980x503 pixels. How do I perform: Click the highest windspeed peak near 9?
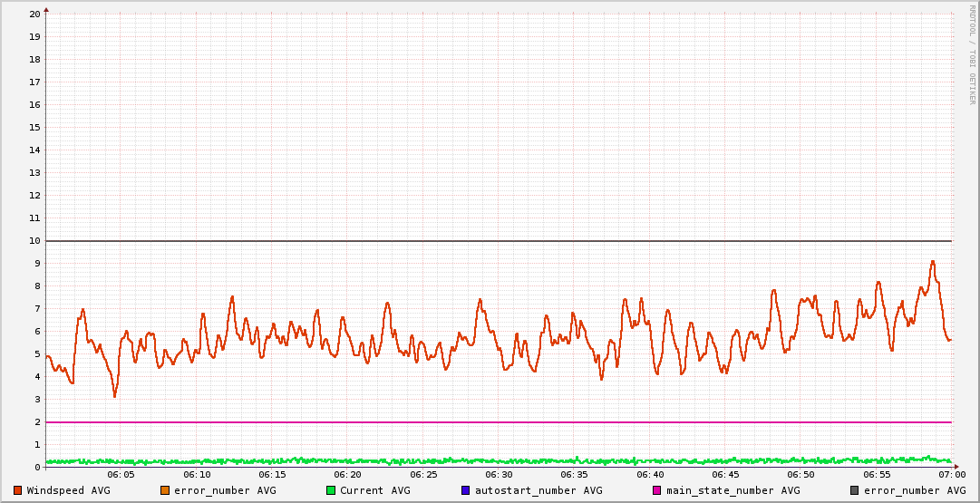932,262
